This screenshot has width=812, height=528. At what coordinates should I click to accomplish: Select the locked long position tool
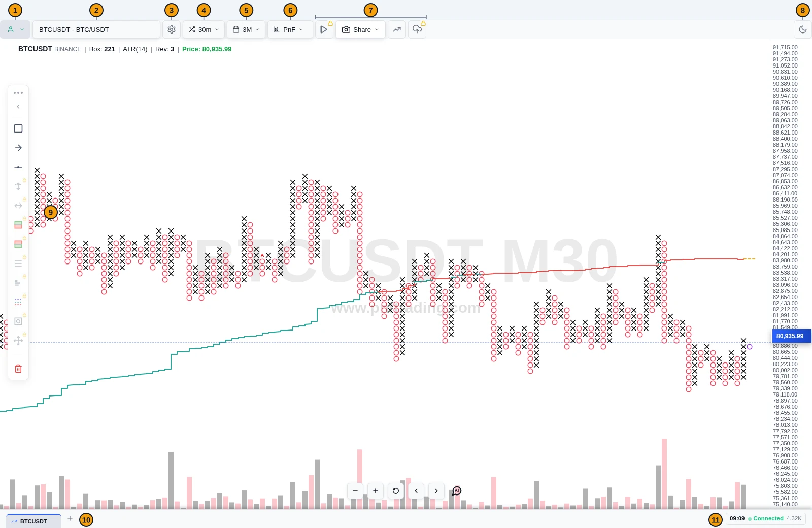coord(18,225)
